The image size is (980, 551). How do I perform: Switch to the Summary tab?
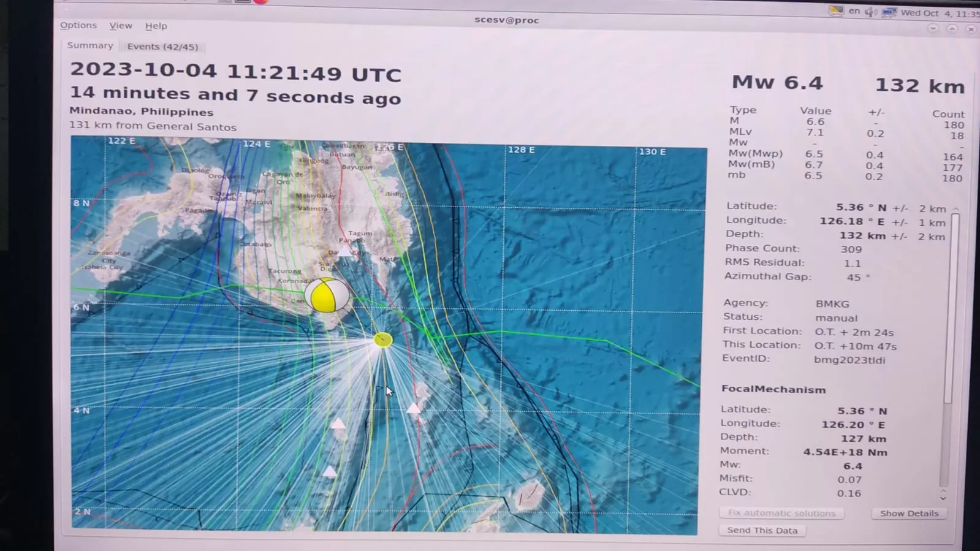(x=89, y=45)
